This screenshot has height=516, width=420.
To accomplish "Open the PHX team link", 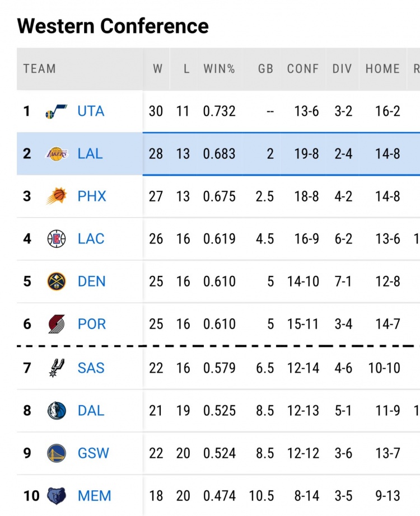I will [92, 196].
